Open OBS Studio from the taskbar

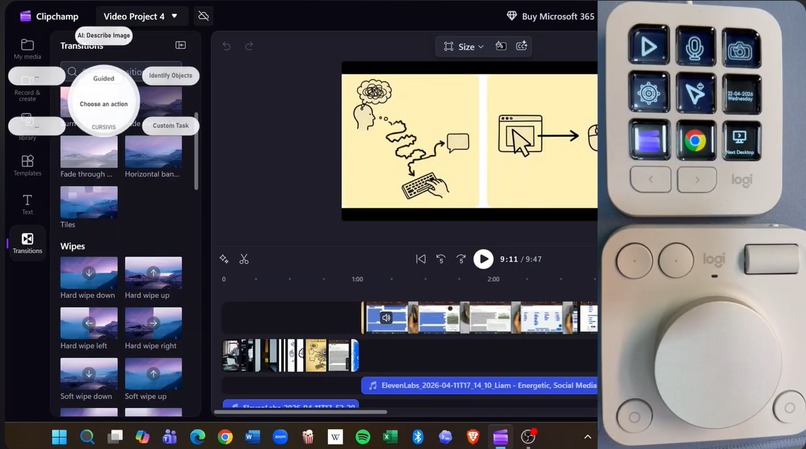tap(528, 437)
